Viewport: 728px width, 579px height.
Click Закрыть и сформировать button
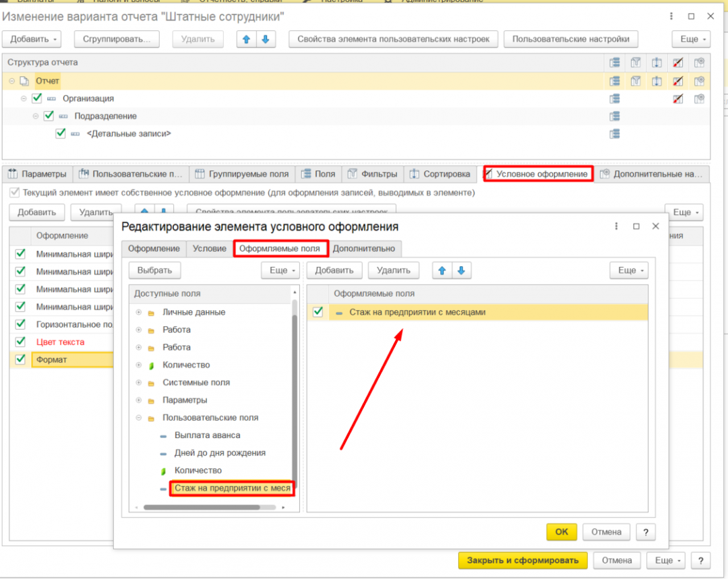[x=523, y=560]
